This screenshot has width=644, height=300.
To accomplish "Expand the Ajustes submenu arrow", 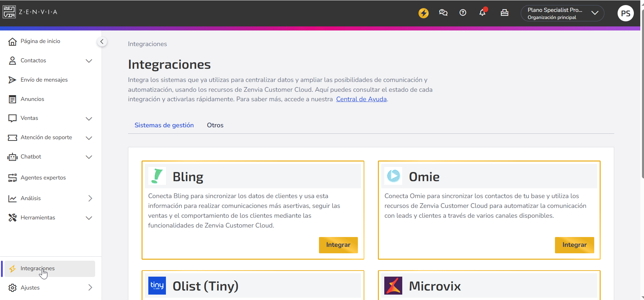I will tap(90, 287).
